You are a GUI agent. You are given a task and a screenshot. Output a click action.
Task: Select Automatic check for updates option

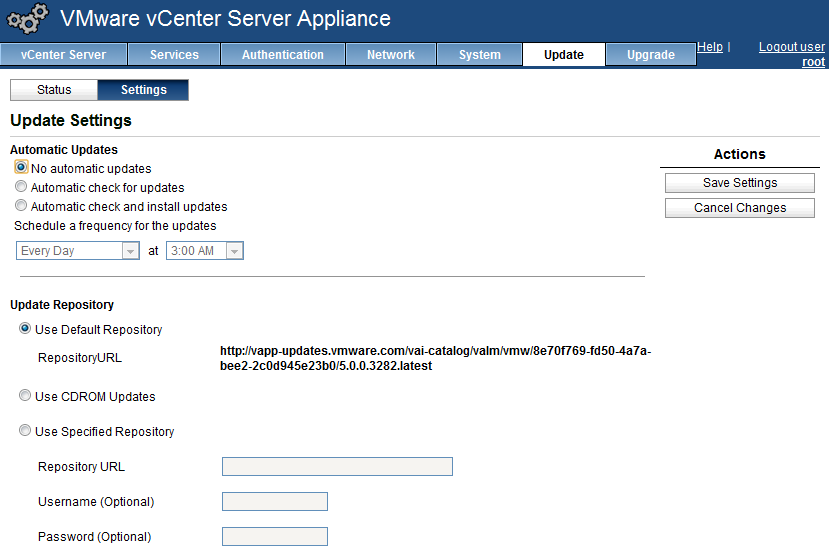point(21,187)
